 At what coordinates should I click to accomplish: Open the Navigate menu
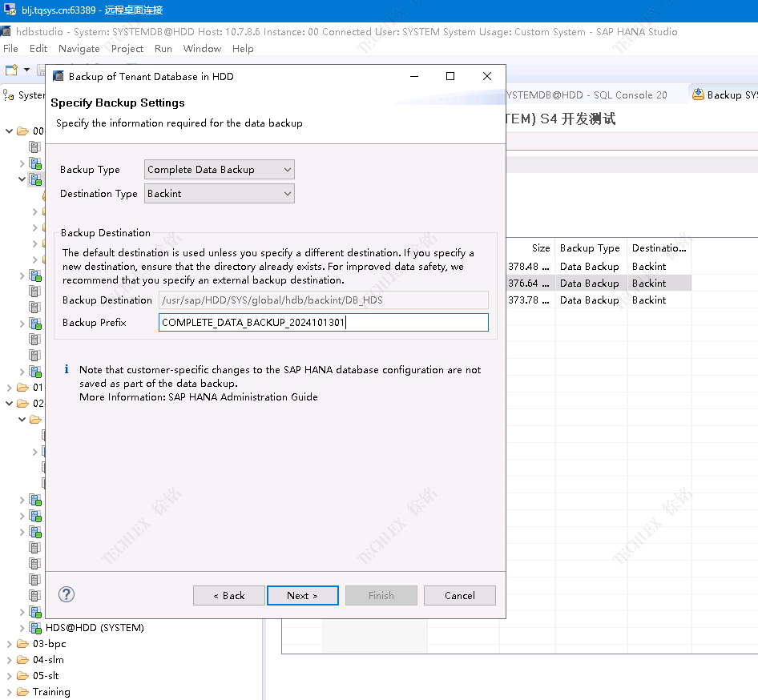79,49
